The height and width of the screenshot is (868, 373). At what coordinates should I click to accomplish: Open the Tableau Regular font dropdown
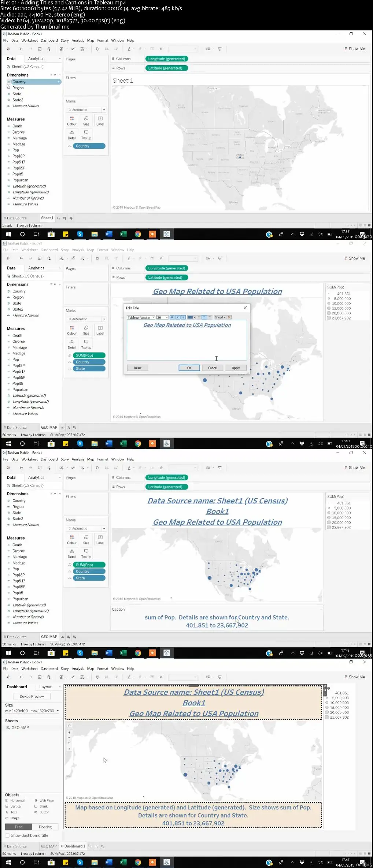(141, 317)
